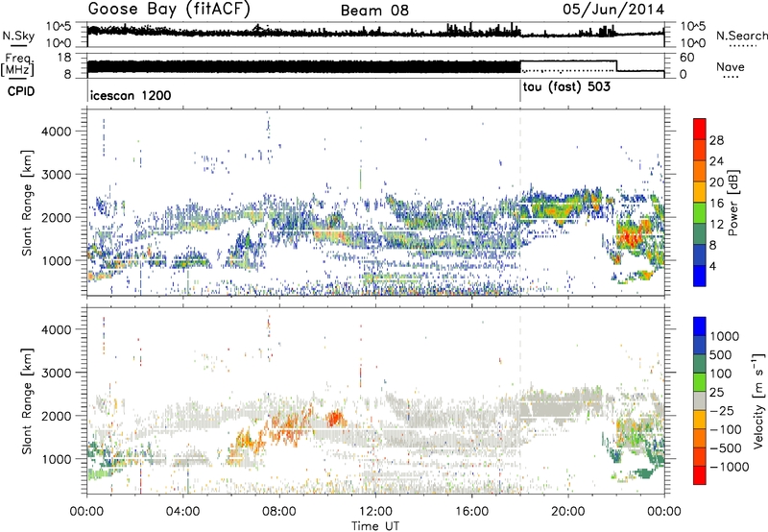Viewport: 768px width, 532px height.
Task: Click the 'Time UT' axis label
Action: (x=375, y=526)
